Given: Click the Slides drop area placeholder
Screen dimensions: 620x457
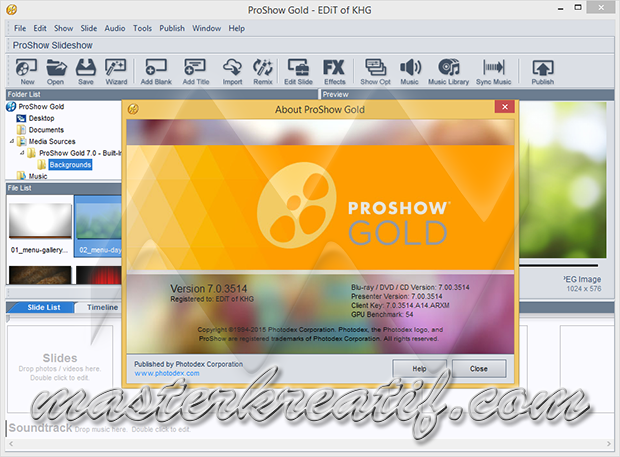Looking at the screenshot, I should point(60,368).
